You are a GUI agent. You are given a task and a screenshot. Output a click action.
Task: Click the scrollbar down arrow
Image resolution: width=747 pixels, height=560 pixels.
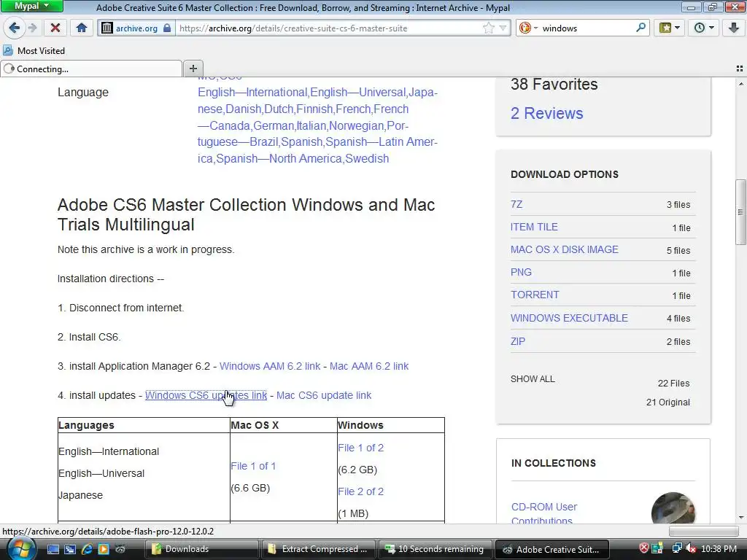[740, 518]
